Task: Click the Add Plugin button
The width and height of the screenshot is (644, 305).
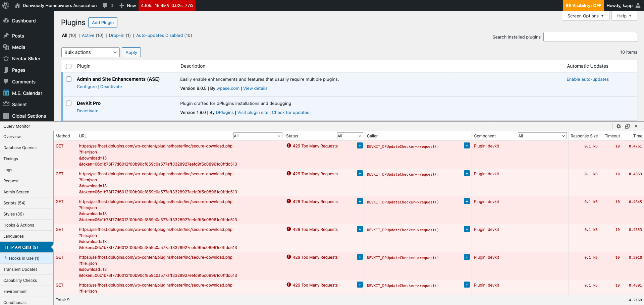Action: coord(103,22)
